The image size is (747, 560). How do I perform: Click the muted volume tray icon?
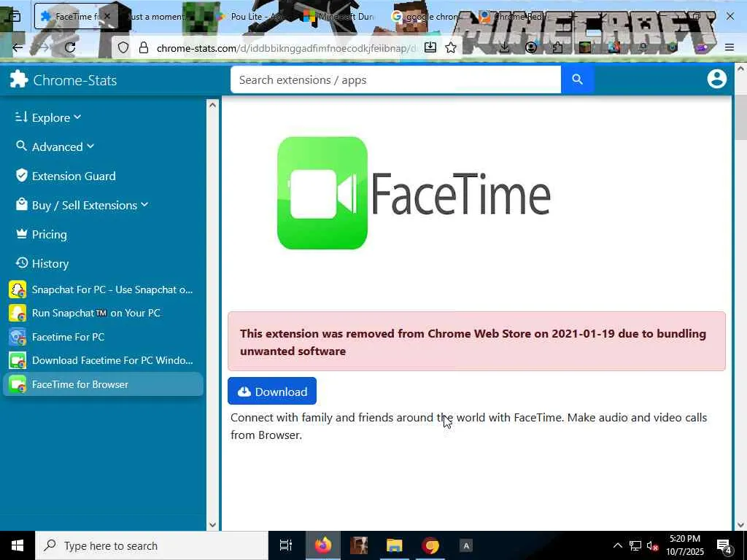(651, 545)
